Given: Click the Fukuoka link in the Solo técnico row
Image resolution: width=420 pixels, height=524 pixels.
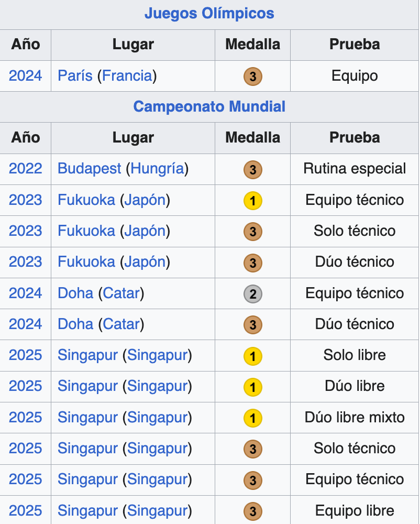Looking at the screenshot, I should (86, 231).
